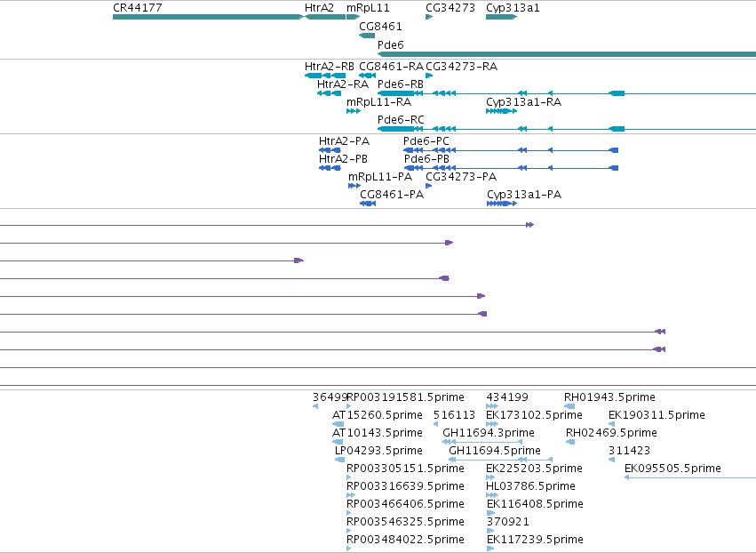Select EST label GH11694.5prime
Screen dimensions: 756x553
pyautogui.click(x=495, y=451)
